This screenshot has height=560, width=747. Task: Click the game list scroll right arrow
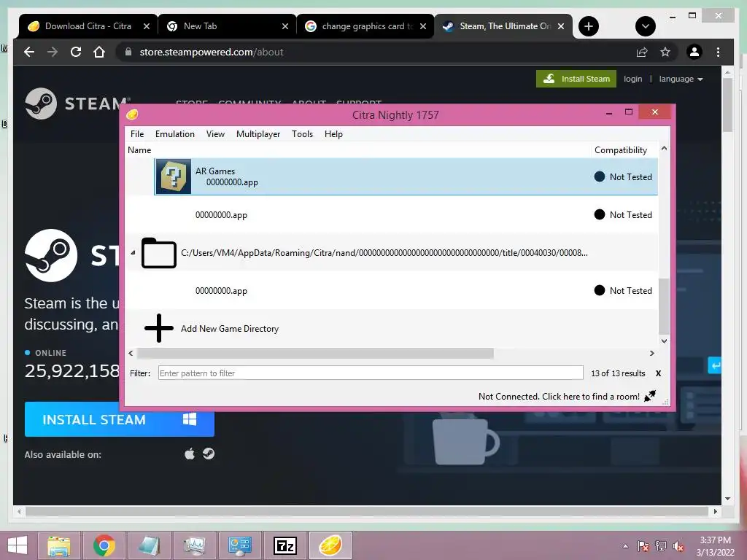[652, 354]
